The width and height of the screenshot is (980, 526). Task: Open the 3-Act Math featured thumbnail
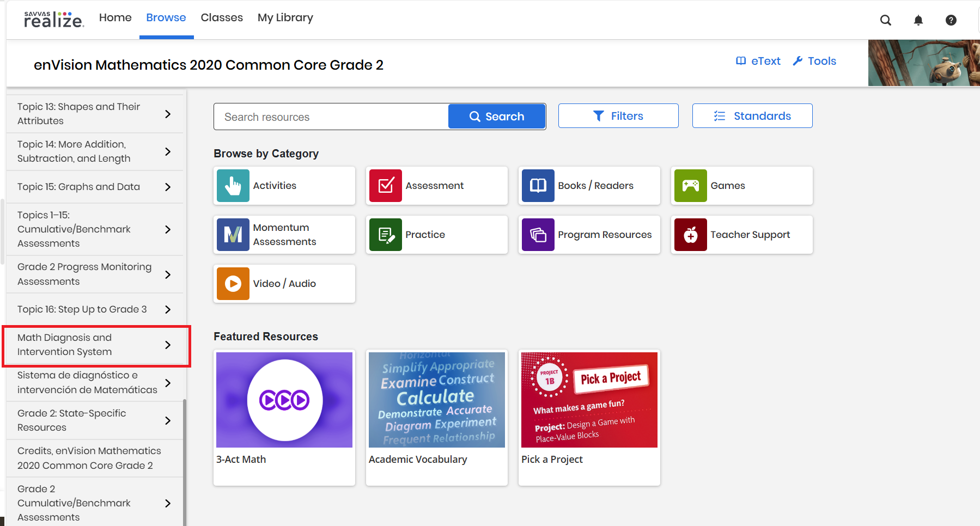(284, 400)
